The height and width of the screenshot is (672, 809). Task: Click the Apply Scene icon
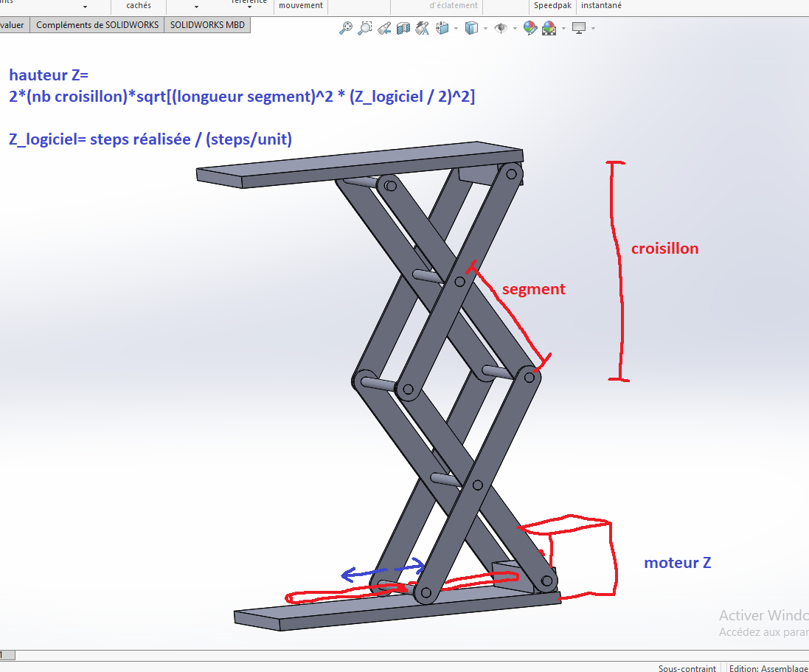point(549,28)
